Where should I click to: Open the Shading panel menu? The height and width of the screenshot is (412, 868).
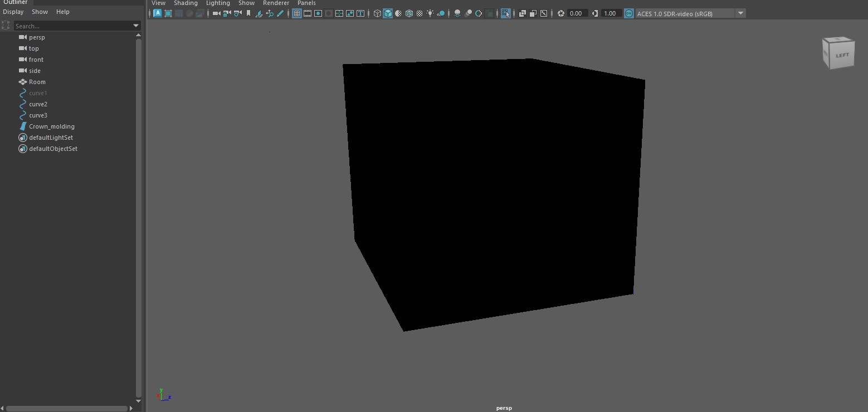186,3
